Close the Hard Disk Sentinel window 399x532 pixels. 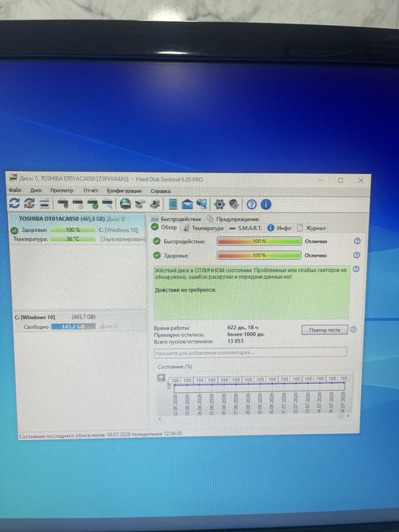pyautogui.click(x=360, y=181)
